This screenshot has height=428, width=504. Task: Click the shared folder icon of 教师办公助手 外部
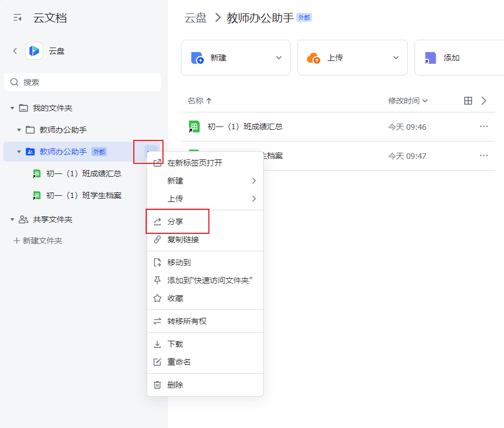[30, 152]
